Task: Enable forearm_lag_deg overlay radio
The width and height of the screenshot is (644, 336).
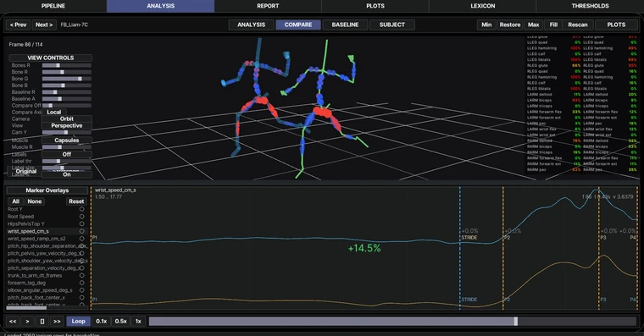Action: point(81,283)
